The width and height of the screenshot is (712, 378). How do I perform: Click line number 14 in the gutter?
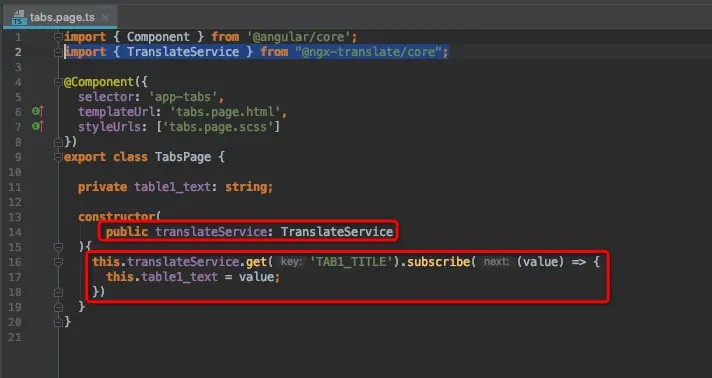15,232
